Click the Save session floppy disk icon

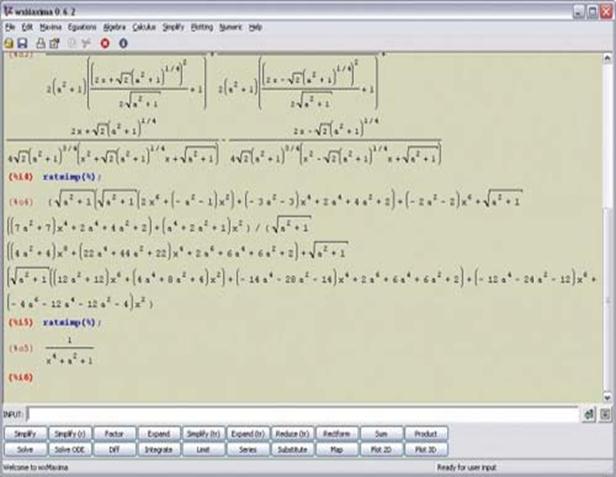pos(22,43)
